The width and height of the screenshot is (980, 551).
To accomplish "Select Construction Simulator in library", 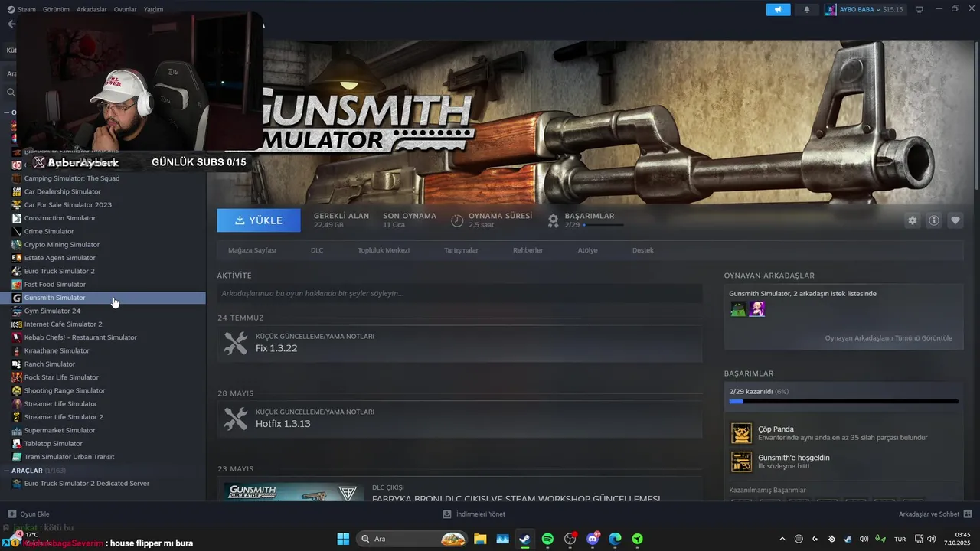I will tap(60, 218).
